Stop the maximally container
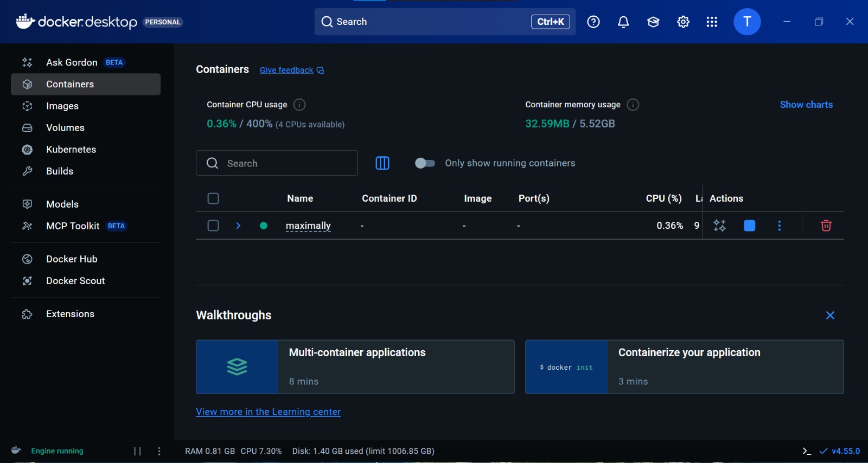Screen dimensions: 868x463 [x=750, y=226]
